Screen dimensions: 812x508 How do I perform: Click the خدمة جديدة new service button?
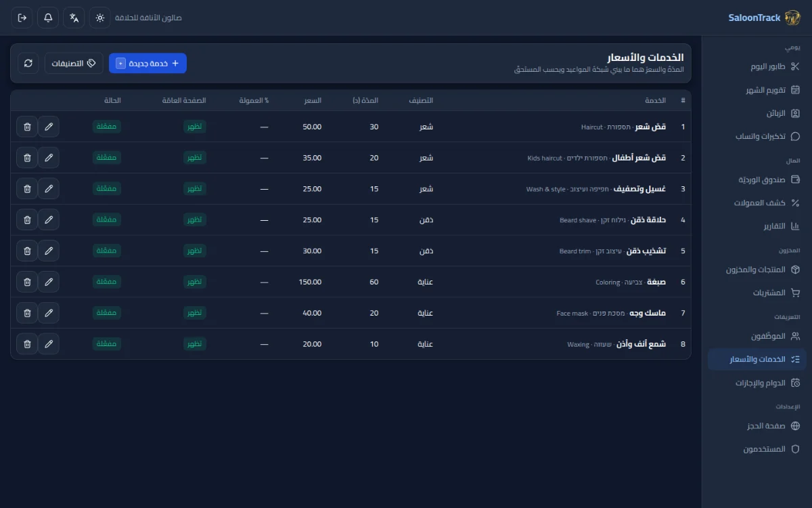click(148, 63)
